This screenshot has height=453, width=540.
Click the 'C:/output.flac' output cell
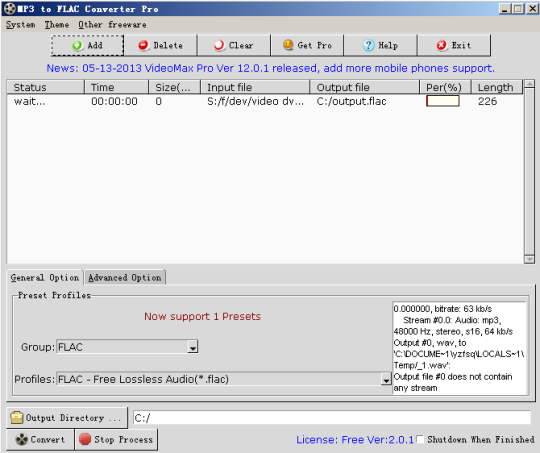point(351,101)
